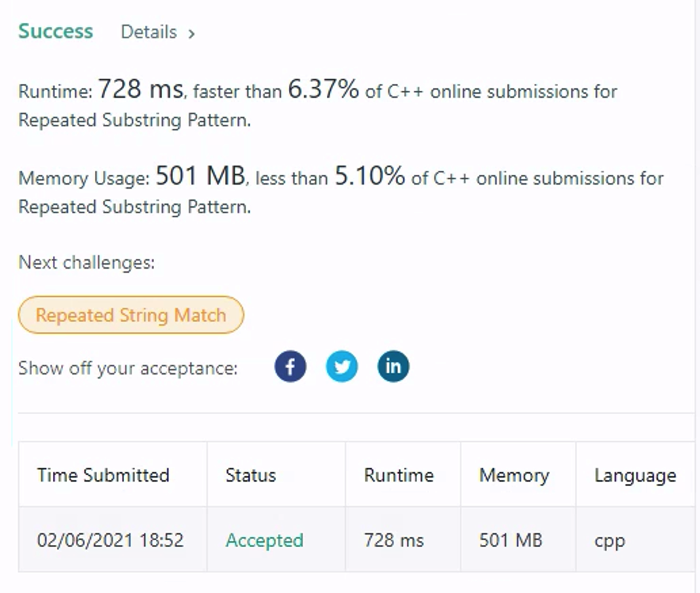This screenshot has height=593, width=700.
Task: Share acceptance on LinkedIn icon
Action: (393, 366)
